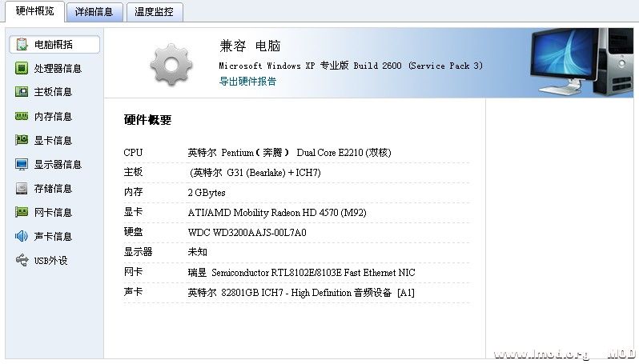Select 主板信息 sidebar label
This screenshot has width=639, height=364.
(x=53, y=92)
